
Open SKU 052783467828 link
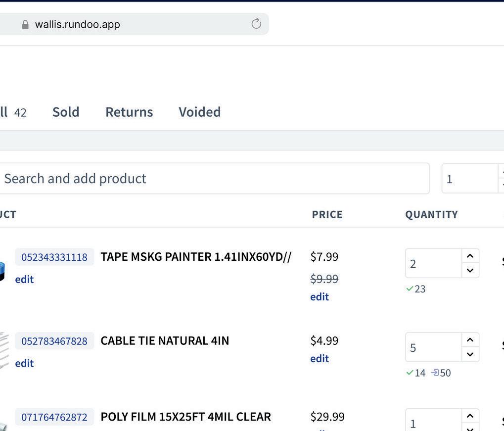pos(54,341)
